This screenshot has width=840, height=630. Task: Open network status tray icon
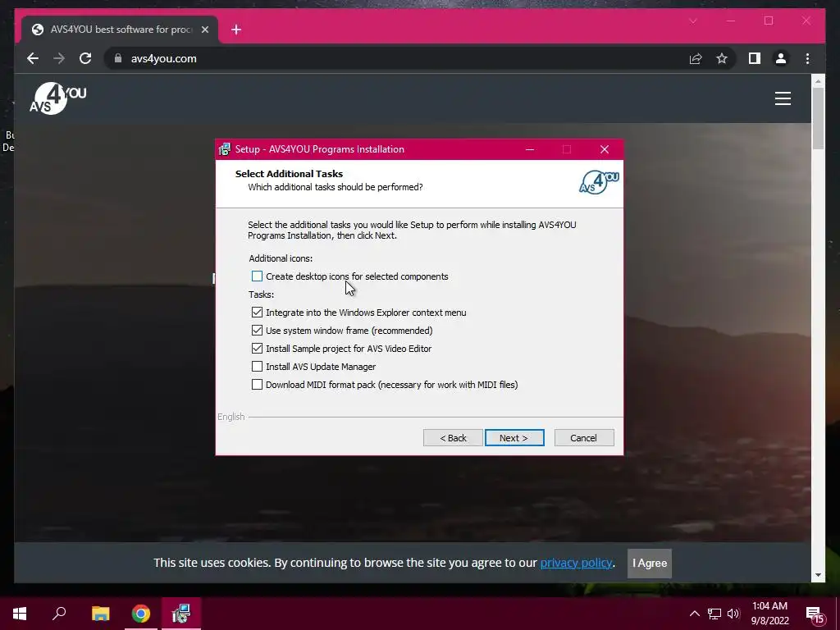click(714, 614)
